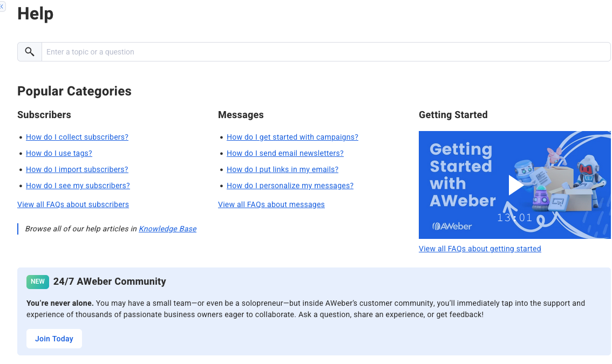View all FAQs about subscribers

[x=73, y=204]
